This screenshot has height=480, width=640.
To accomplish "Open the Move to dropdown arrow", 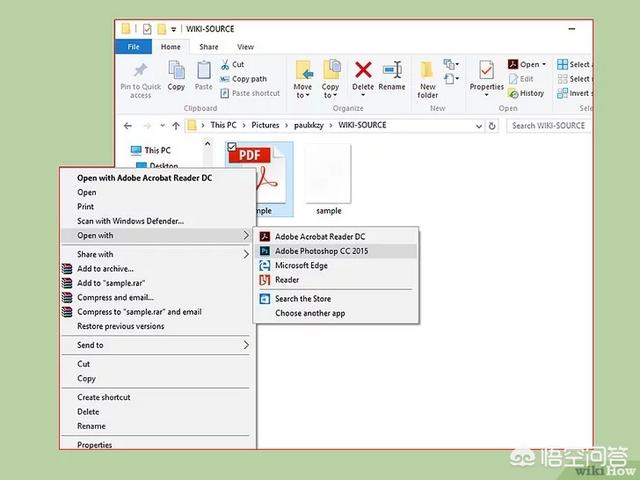I will [307, 96].
